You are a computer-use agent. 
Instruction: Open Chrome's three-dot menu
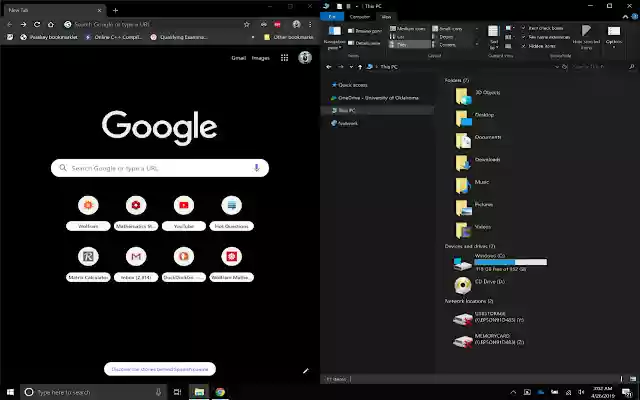(310, 24)
